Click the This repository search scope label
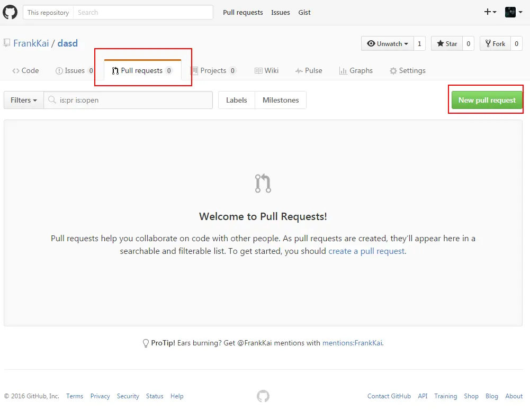The height and width of the screenshot is (420, 530). (x=48, y=13)
